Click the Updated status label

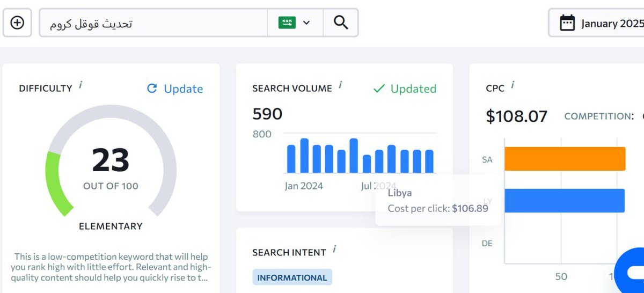pos(413,89)
